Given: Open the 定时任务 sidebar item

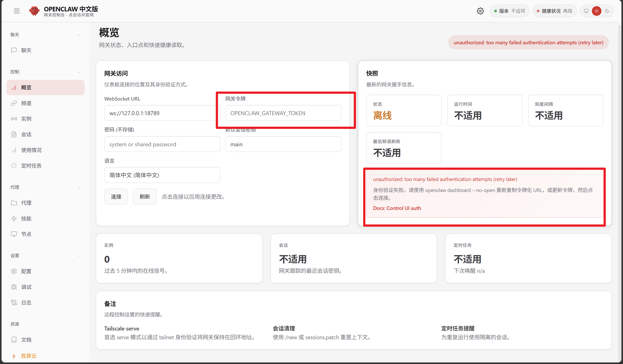Looking at the screenshot, I should [31, 166].
